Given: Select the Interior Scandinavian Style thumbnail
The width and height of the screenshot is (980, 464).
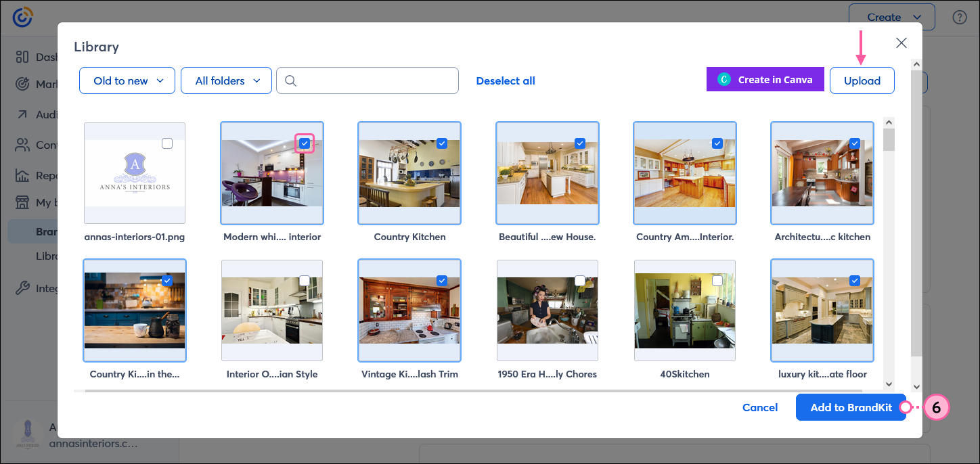Looking at the screenshot, I should coord(272,310).
